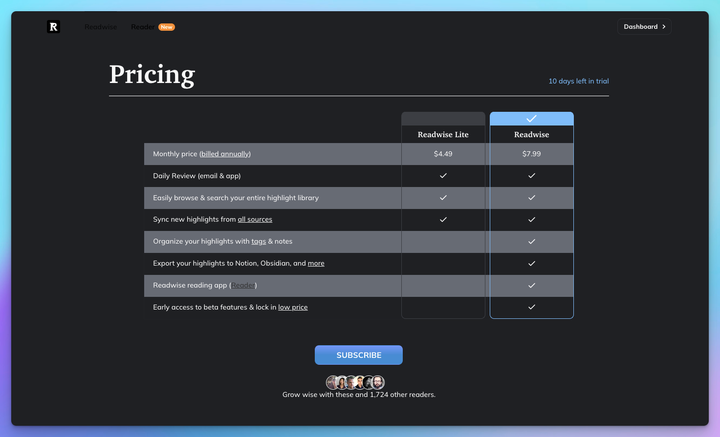The image size is (720, 437).
Task: Follow the 'all sources' link
Action: (254, 219)
